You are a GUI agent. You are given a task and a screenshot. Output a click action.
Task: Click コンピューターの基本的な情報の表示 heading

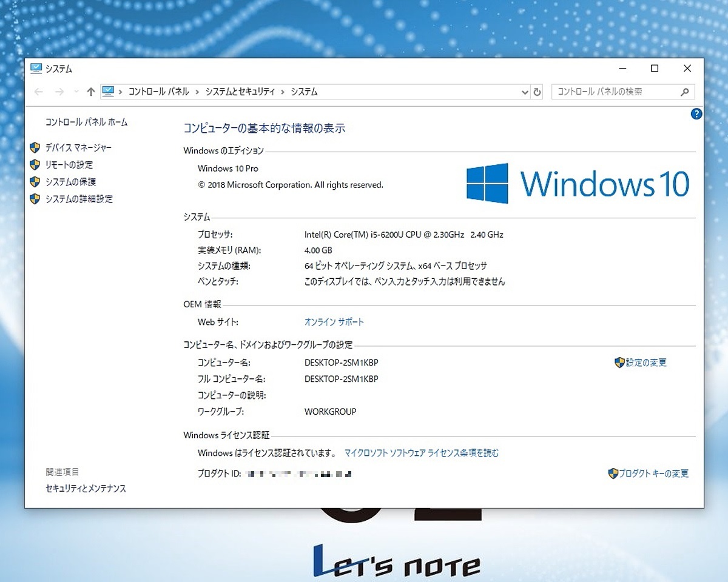coord(265,129)
